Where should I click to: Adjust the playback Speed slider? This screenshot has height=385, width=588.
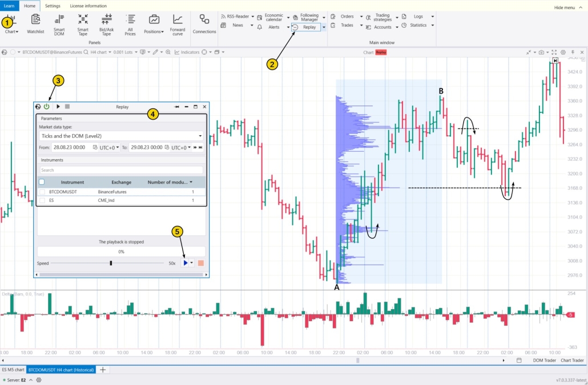click(111, 262)
